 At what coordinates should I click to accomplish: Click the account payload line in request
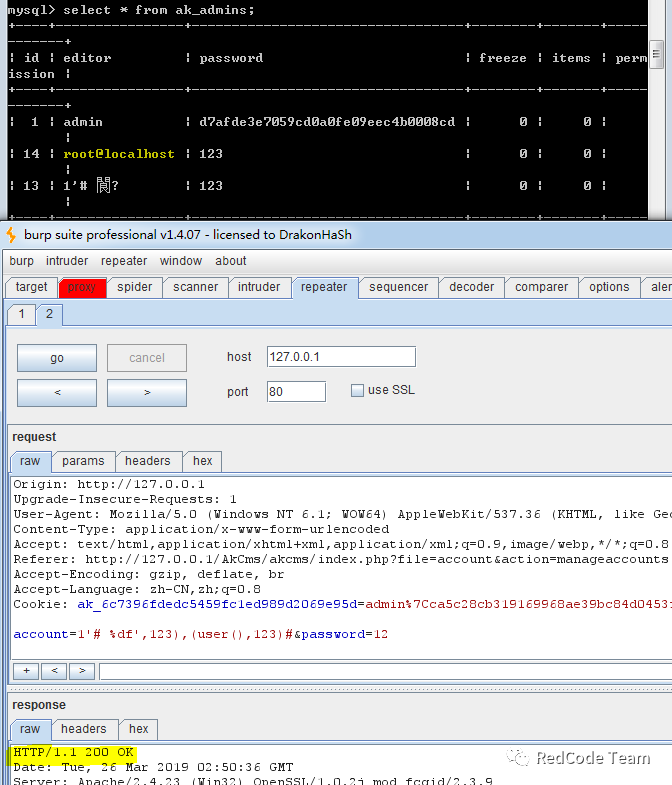200,634
